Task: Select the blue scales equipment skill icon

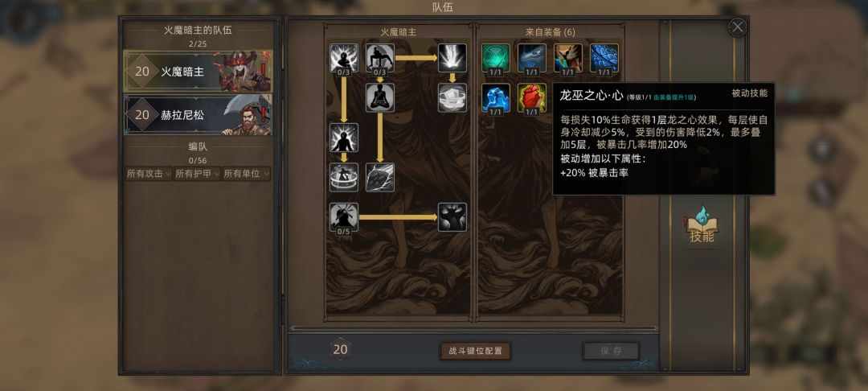Action: [x=604, y=58]
